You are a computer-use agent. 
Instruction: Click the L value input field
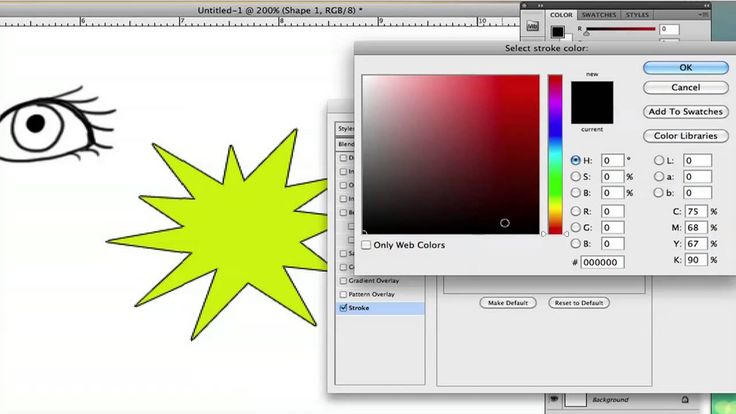click(x=697, y=161)
